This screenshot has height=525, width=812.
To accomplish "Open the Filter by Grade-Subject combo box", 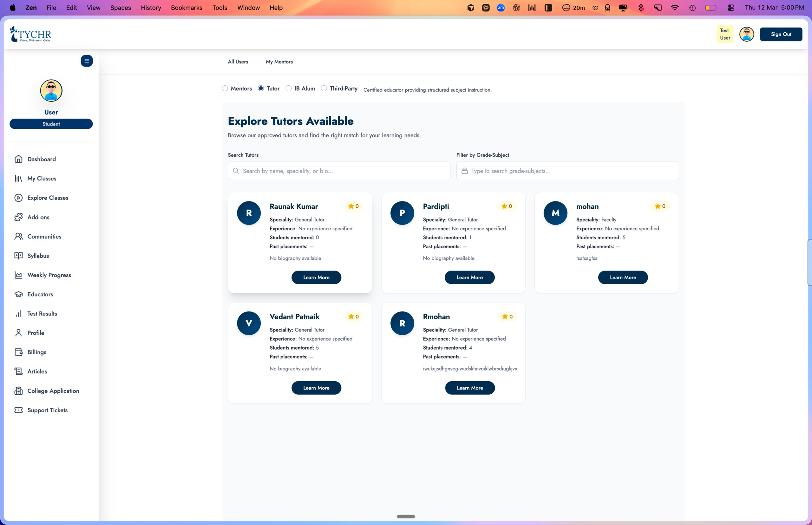I will click(567, 171).
